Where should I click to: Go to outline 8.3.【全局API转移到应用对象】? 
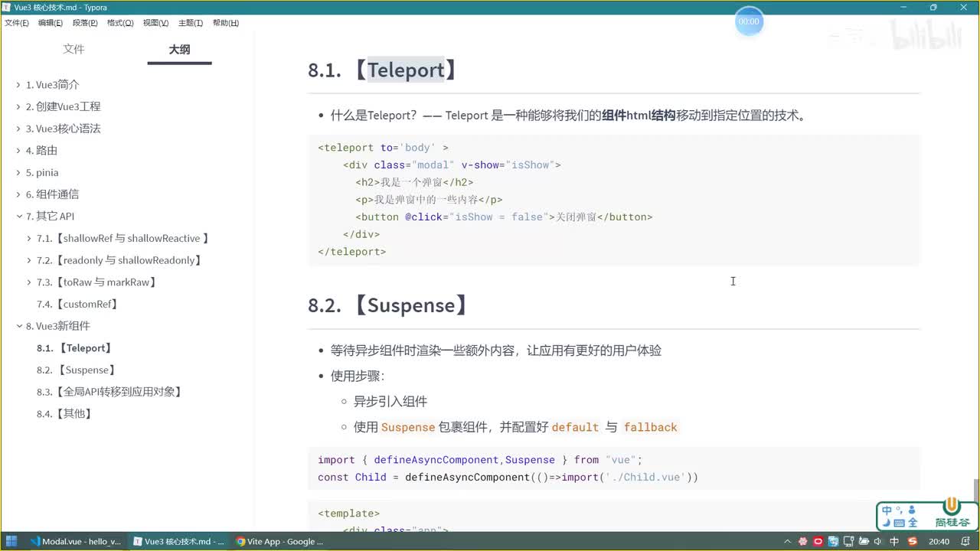tap(111, 392)
